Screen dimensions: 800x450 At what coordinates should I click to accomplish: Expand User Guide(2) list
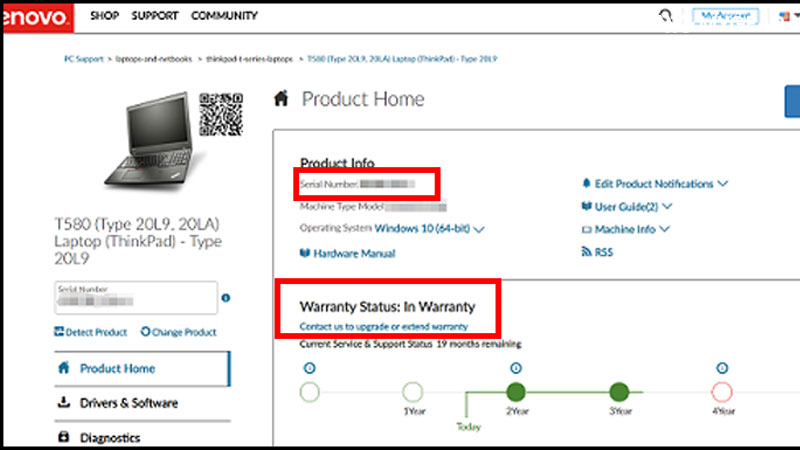pos(633,207)
